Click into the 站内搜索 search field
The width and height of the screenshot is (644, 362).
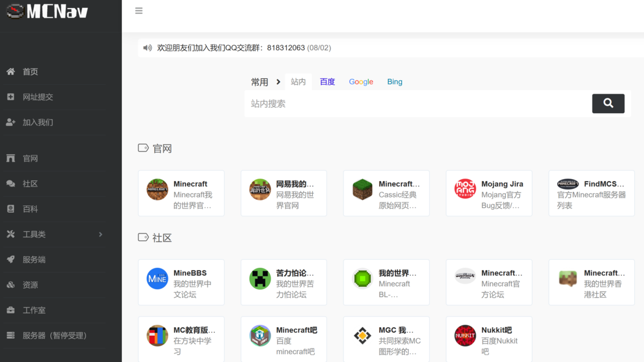coord(418,103)
